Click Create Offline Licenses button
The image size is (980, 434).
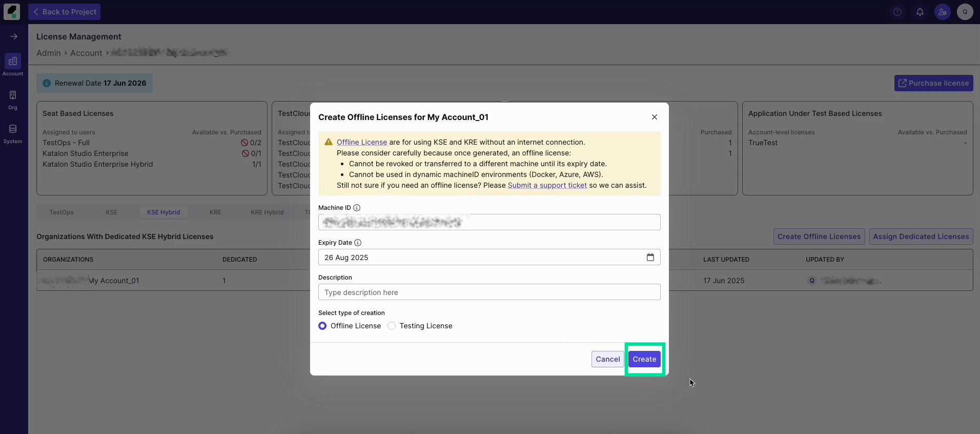pyautogui.click(x=819, y=236)
